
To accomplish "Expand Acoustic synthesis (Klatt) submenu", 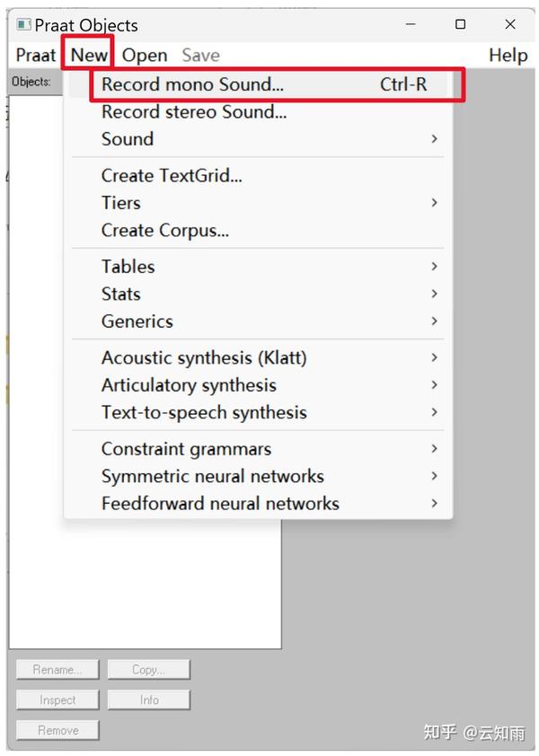I will click(204, 357).
